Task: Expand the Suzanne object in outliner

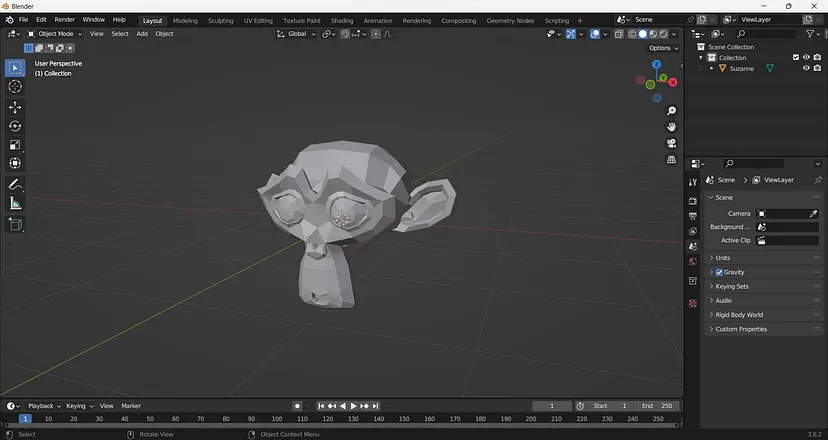Action: pos(711,69)
